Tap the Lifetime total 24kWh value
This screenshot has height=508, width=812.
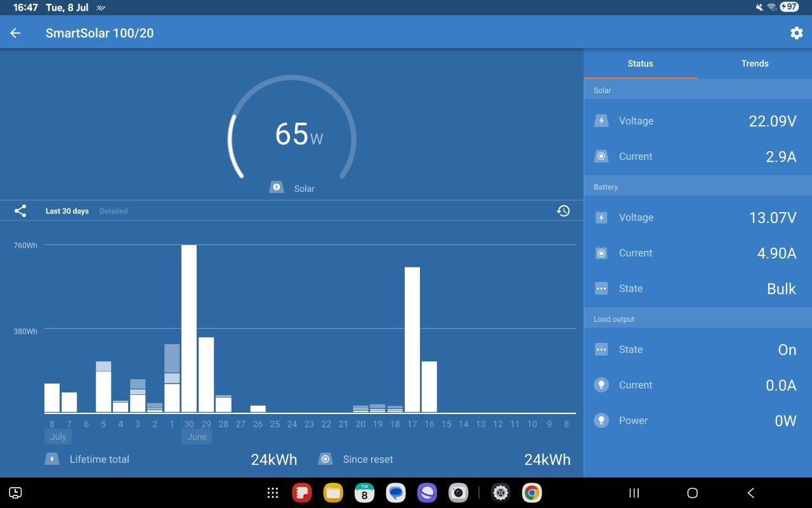[274, 459]
